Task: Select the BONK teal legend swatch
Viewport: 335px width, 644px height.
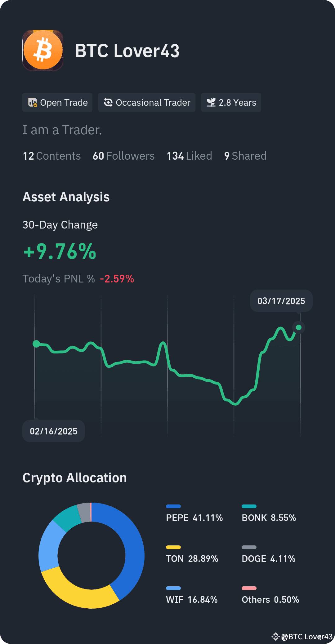Action: [x=249, y=506]
